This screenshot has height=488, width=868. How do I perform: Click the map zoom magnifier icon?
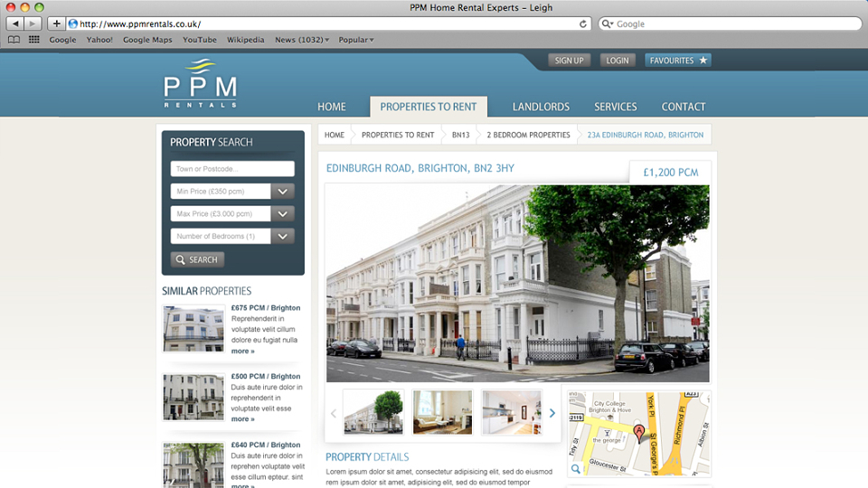[x=576, y=469]
